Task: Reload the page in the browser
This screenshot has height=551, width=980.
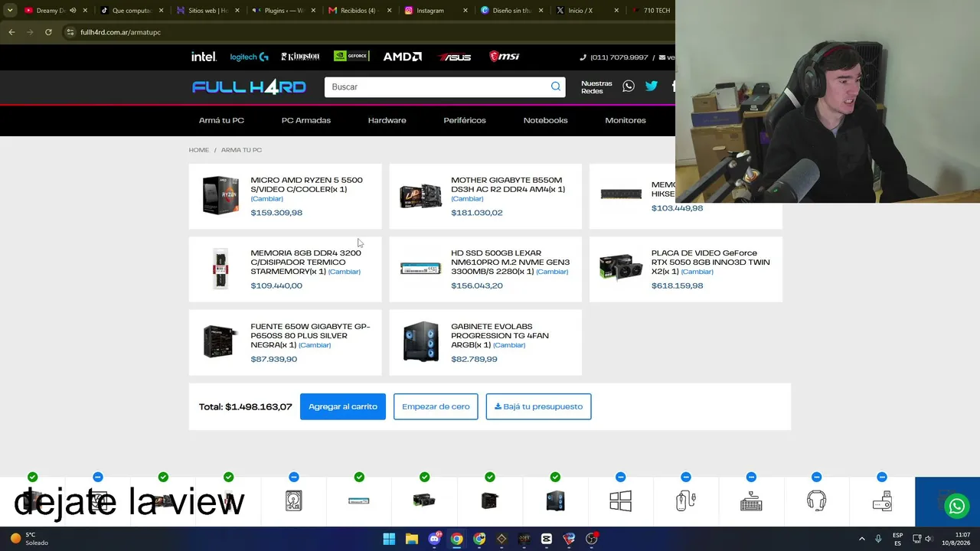Action: click(x=48, y=32)
